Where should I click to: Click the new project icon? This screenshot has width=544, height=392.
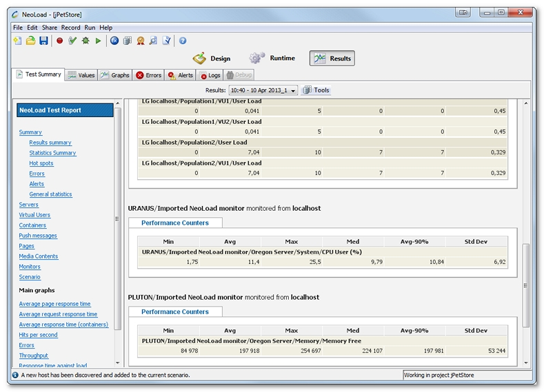click(18, 41)
